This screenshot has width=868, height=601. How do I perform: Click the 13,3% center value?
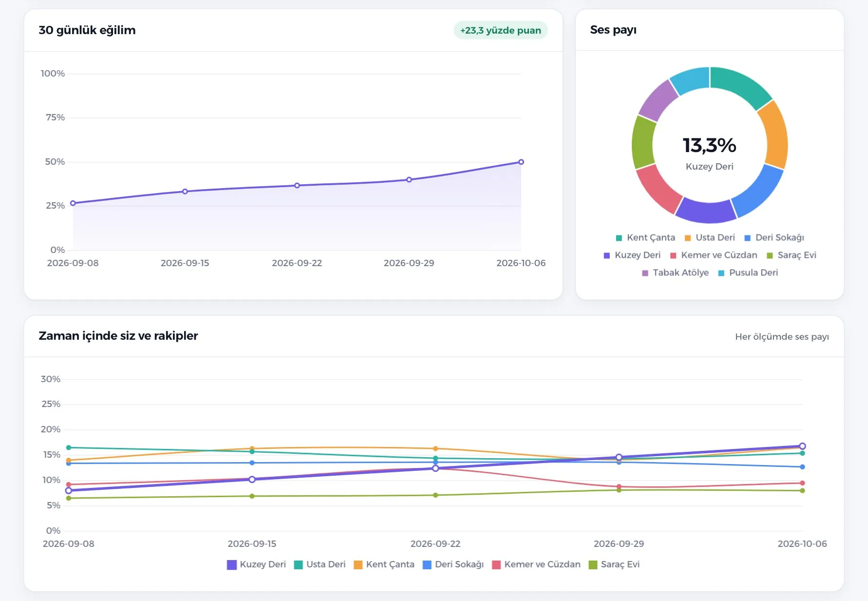[x=710, y=145]
